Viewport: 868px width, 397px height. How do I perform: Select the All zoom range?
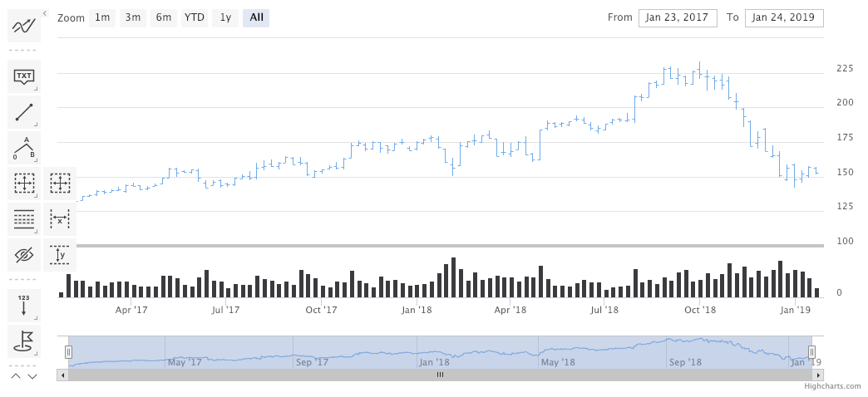(256, 17)
